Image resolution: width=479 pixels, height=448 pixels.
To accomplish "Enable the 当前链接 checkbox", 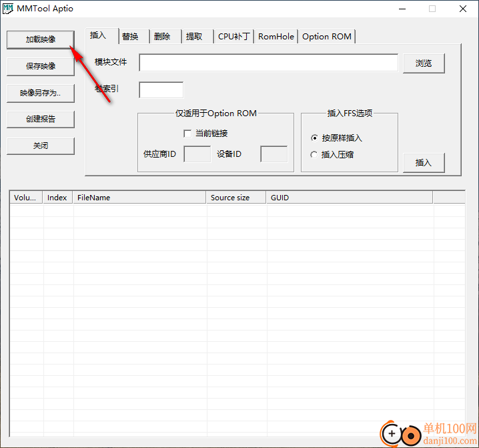I will pos(187,134).
